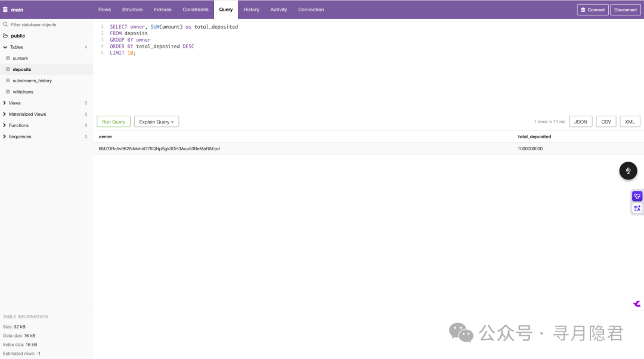This screenshot has width=644, height=359.
Task: Switch to the Rows tab
Action: (x=104, y=10)
